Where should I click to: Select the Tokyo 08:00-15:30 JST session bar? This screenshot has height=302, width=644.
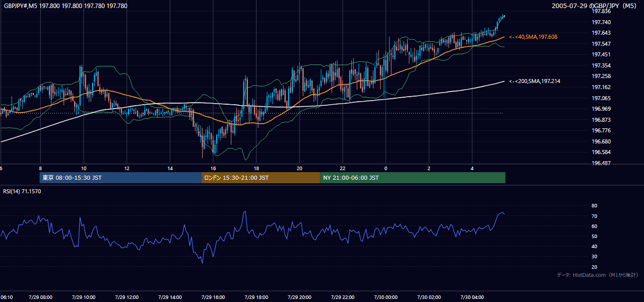pyautogui.click(x=120, y=178)
